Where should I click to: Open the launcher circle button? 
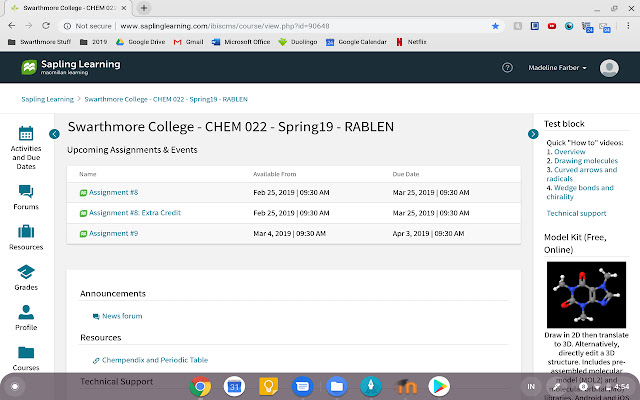(x=15, y=387)
